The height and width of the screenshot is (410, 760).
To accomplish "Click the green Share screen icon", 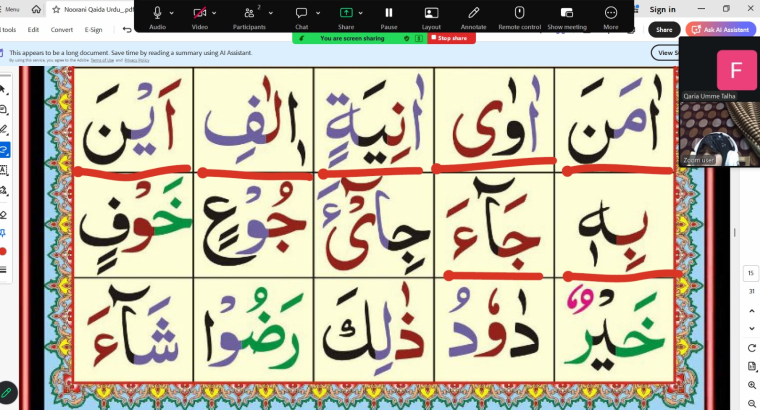I will pyautogui.click(x=346, y=13).
